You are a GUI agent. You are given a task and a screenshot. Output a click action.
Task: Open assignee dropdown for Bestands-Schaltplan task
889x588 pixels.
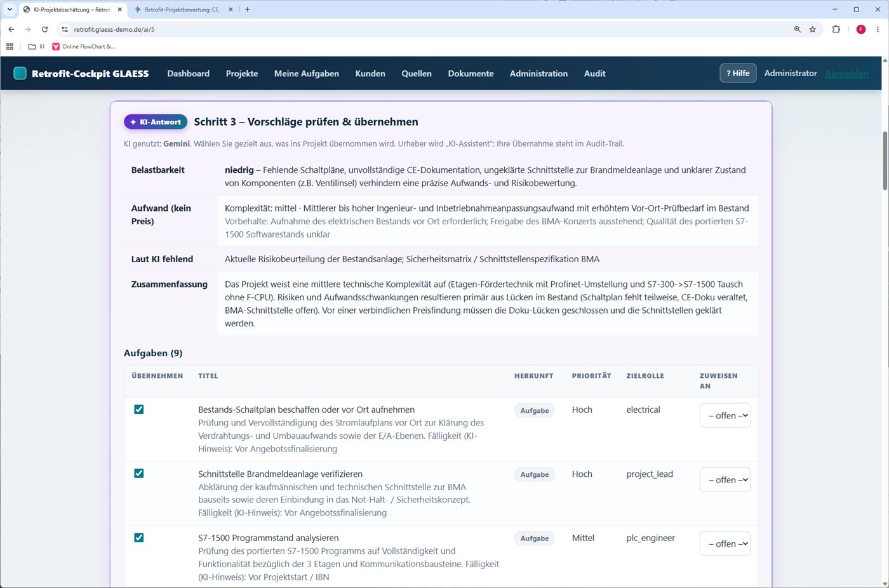(725, 416)
